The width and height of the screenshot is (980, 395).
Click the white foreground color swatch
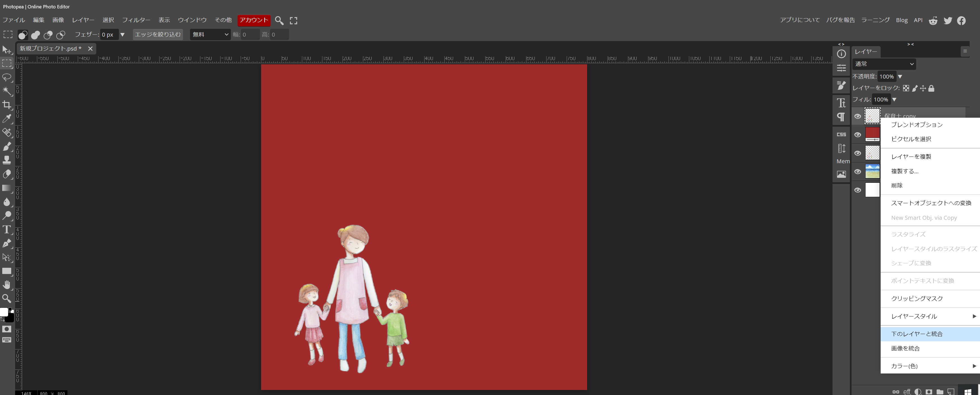[4, 312]
